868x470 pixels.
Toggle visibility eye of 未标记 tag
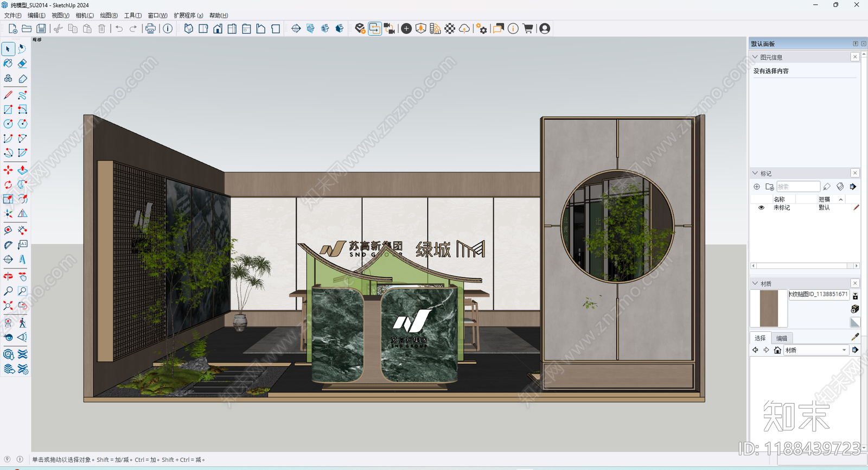[761, 208]
